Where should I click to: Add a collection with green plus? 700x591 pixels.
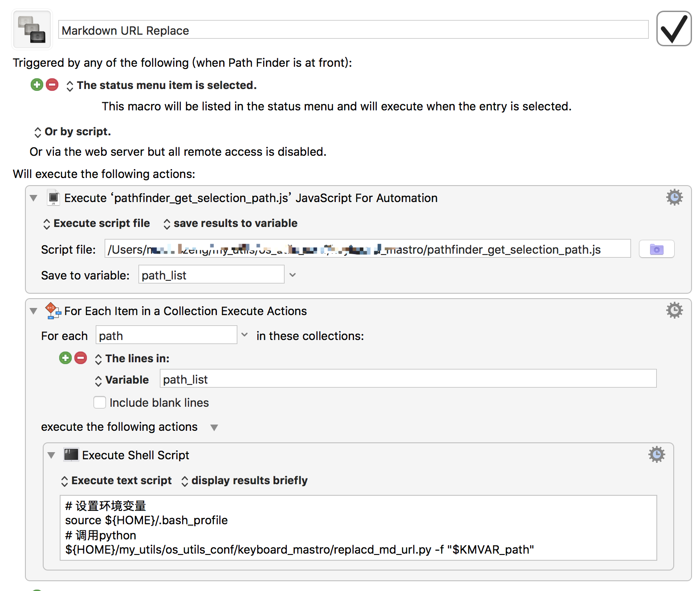(x=65, y=358)
